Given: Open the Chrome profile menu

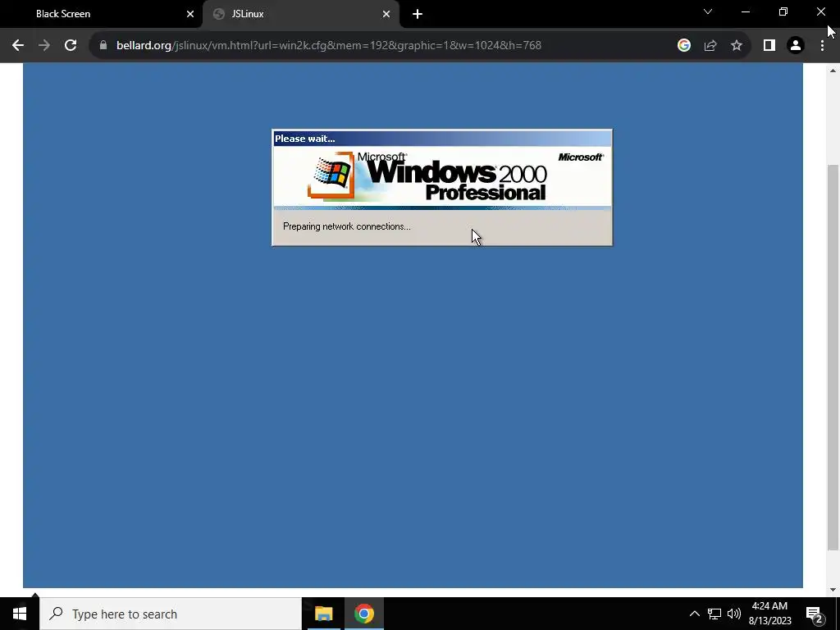Looking at the screenshot, I should pyautogui.click(x=796, y=46).
